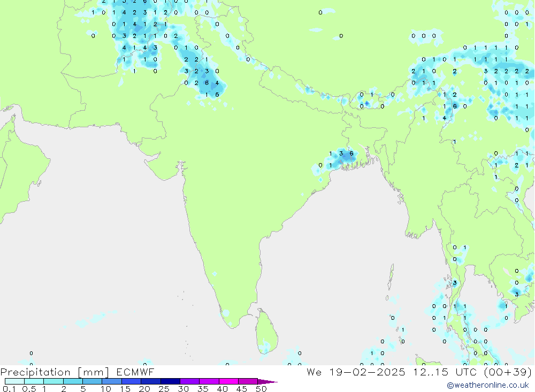Click the '12..15 UTC' time text
The image size is (535, 392).
pos(446,372)
